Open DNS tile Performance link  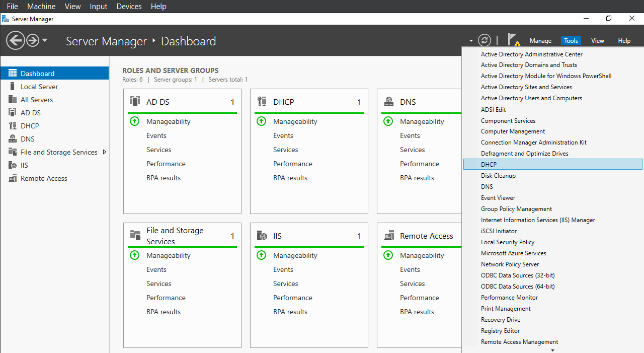tap(420, 164)
